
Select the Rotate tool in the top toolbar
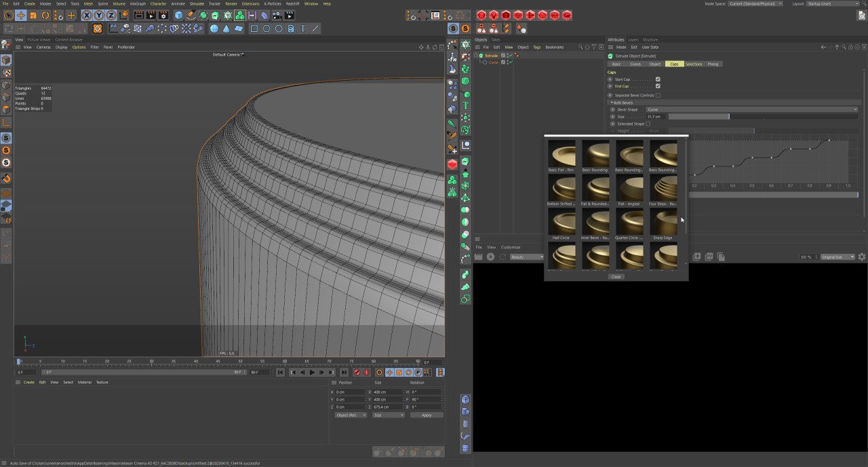pos(45,15)
